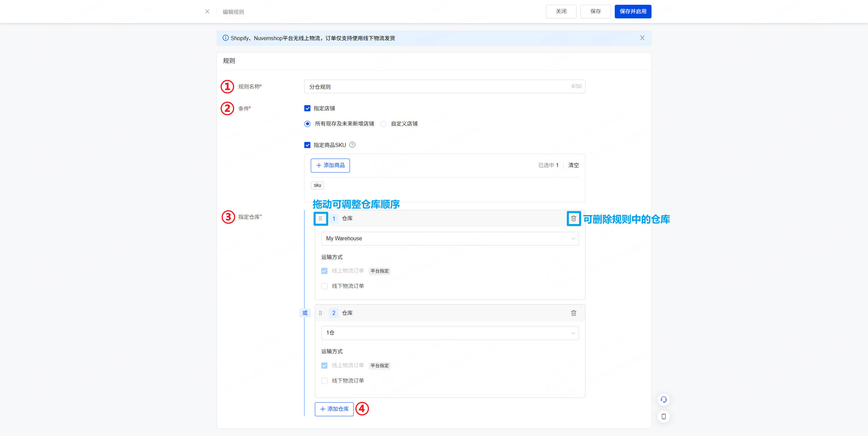
Task: Dismiss the Shopify logistics notice banner
Action: point(642,38)
